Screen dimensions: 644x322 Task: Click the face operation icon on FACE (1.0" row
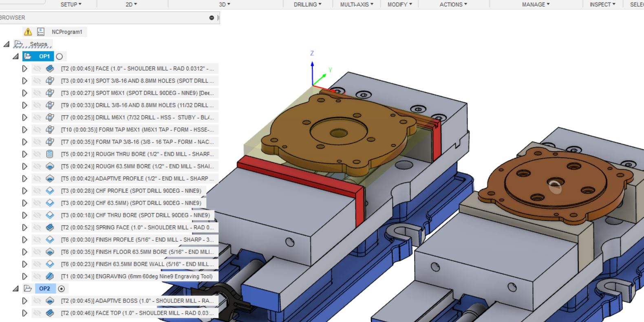click(x=50, y=68)
